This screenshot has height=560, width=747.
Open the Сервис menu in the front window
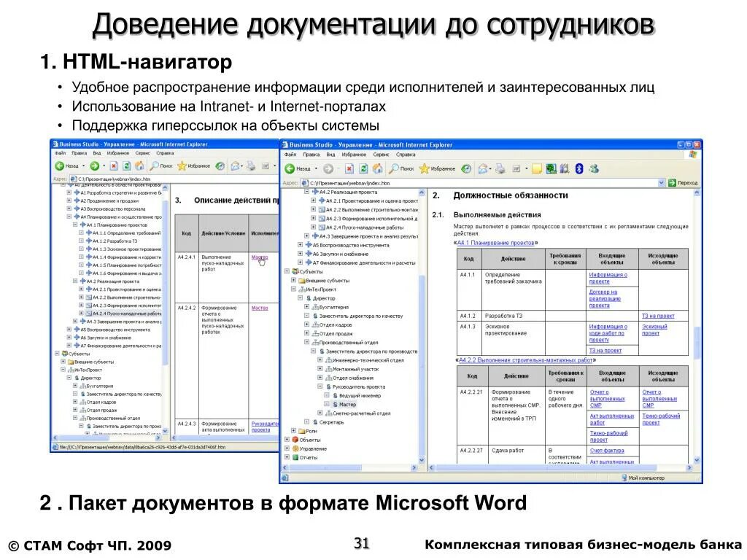tap(381, 155)
